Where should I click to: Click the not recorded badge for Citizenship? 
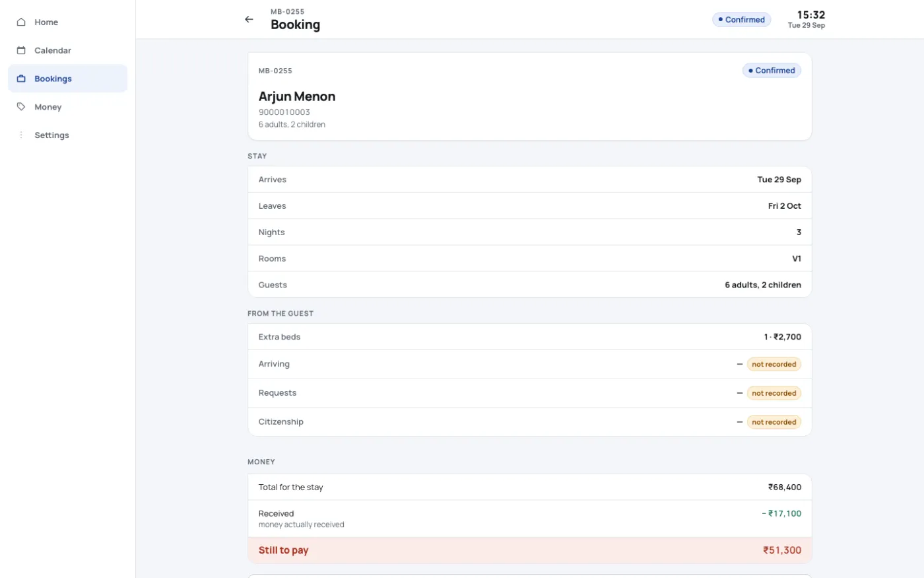[774, 422]
